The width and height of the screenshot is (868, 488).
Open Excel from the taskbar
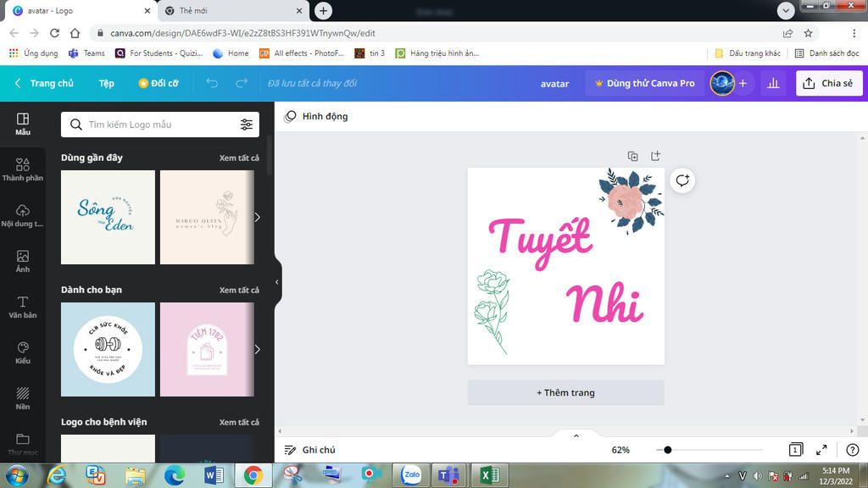489,475
